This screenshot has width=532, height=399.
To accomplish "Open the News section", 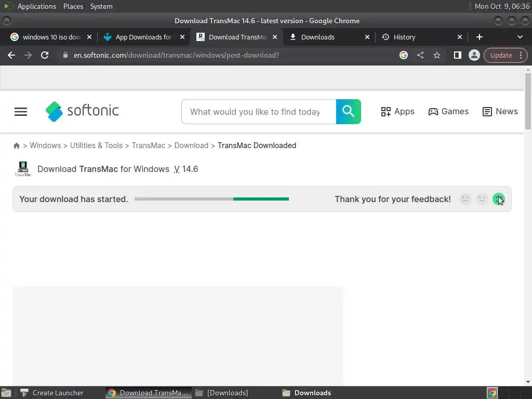I will pyautogui.click(x=500, y=112).
